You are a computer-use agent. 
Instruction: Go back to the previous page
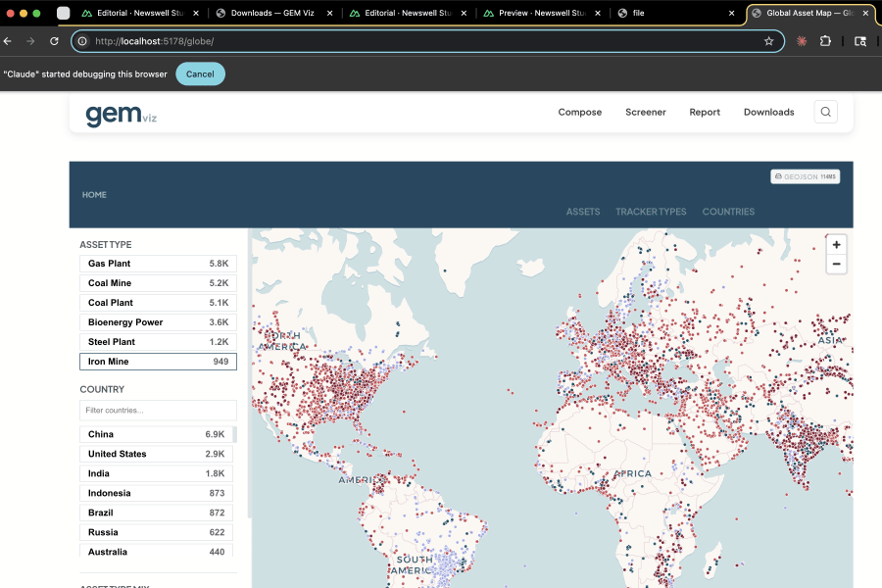click(7, 41)
